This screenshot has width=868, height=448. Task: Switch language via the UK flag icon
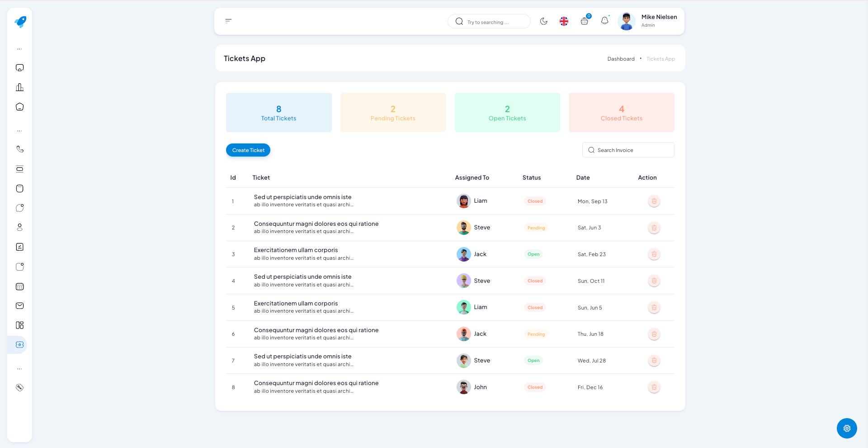pos(564,21)
